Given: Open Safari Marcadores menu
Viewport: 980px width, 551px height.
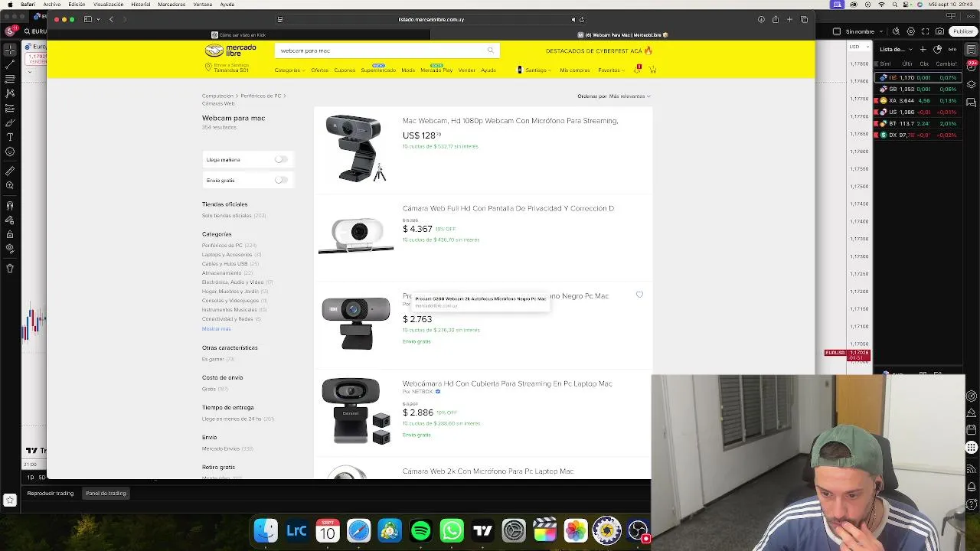Looking at the screenshot, I should [171, 5].
